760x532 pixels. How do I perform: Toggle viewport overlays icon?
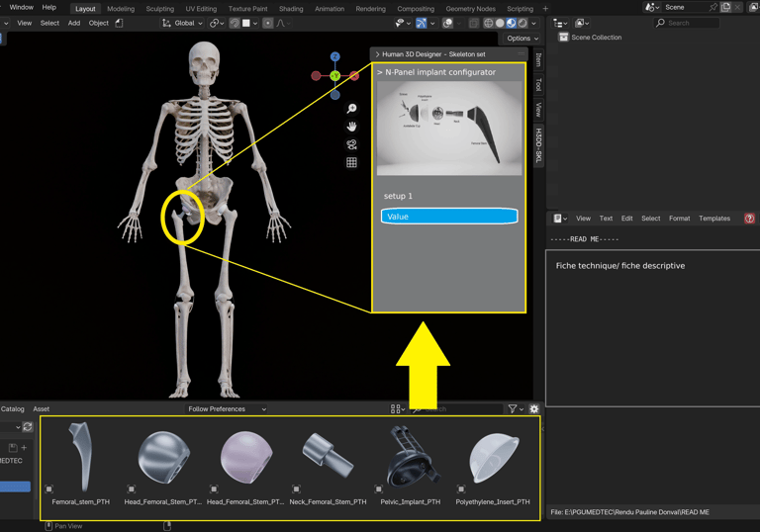coord(448,23)
